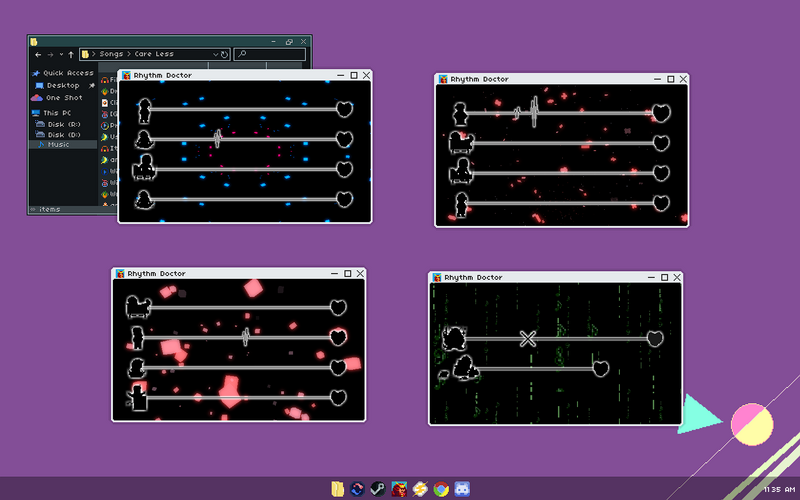
Task: Click the explorer title bar folder icon
Action: (x=34, y=41)
